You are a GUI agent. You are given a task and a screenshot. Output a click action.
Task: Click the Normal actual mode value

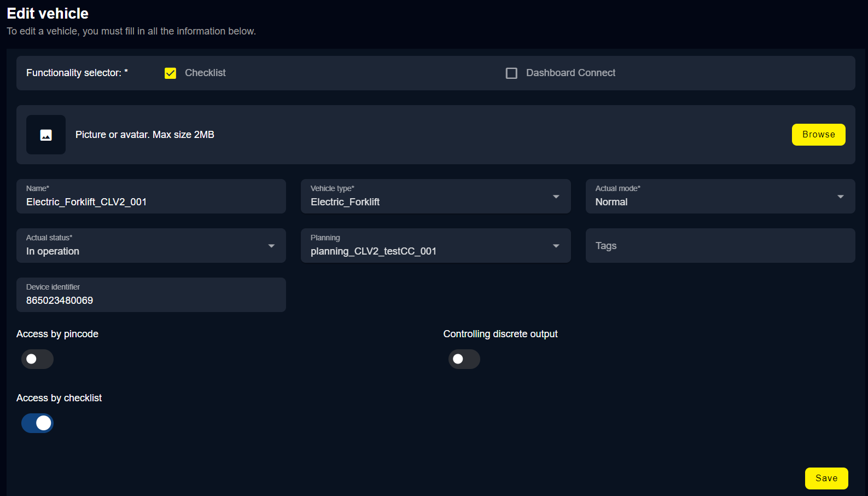coord(611,202)
